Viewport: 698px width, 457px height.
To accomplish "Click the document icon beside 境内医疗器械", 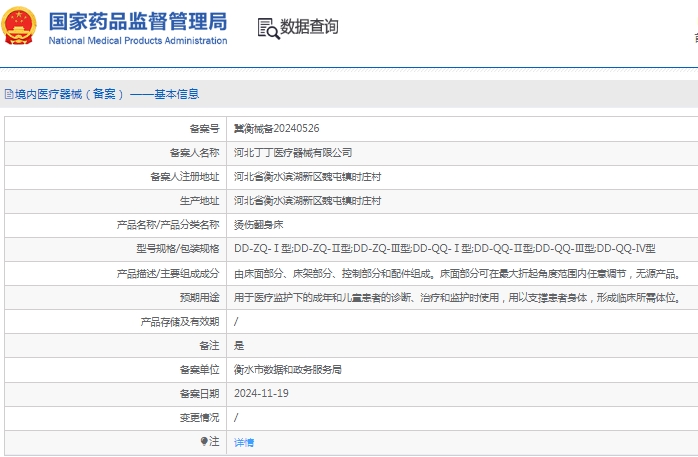I will click(x=9, y=94).
